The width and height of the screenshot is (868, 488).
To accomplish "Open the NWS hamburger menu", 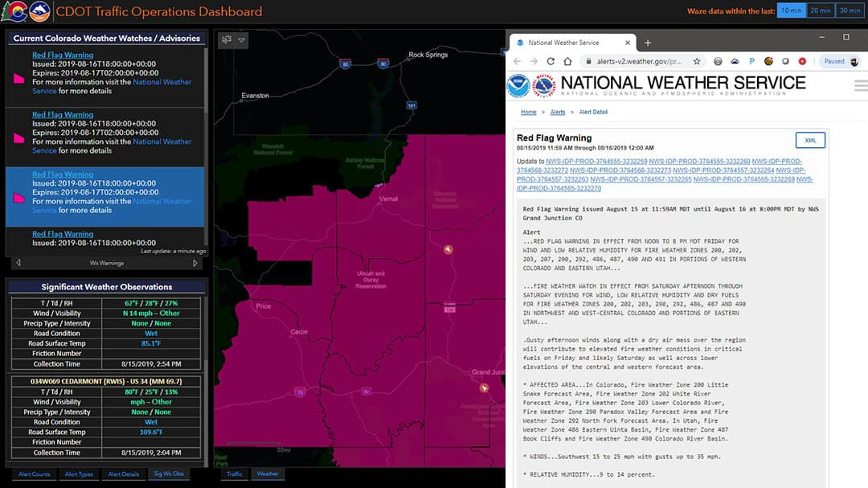I will point(861,85).
